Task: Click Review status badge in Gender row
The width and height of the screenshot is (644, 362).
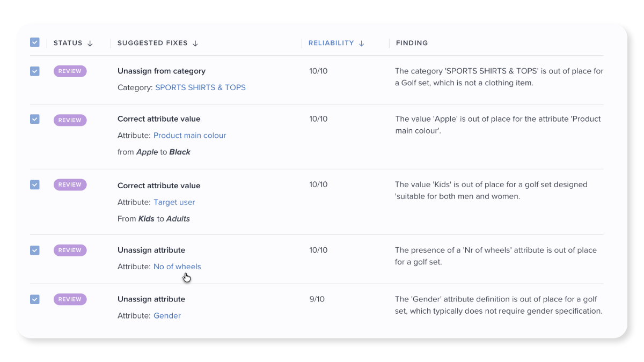Action: coord(70,299)
